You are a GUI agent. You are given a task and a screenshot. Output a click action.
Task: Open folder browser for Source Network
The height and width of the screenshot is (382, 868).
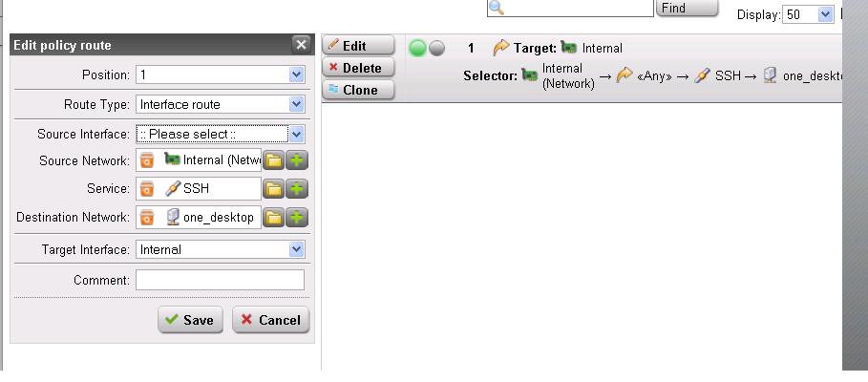pyautogui.click(x=273, y=160)
